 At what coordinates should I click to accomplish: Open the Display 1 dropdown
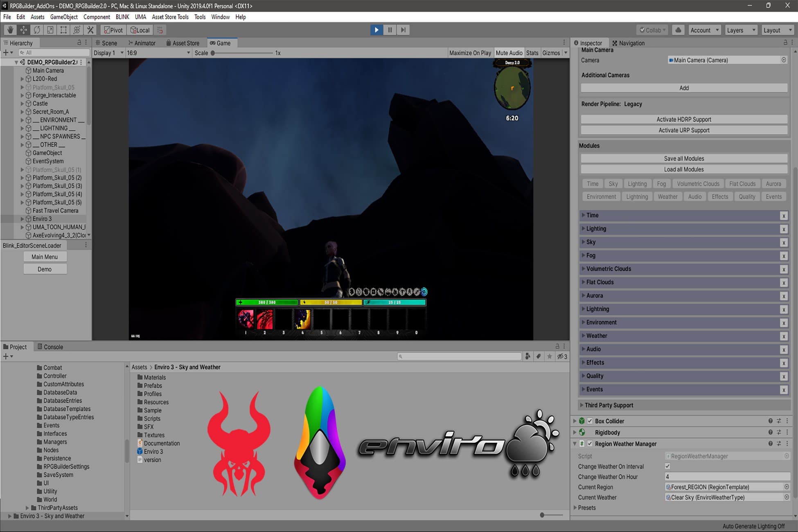(x=108, y=53)
